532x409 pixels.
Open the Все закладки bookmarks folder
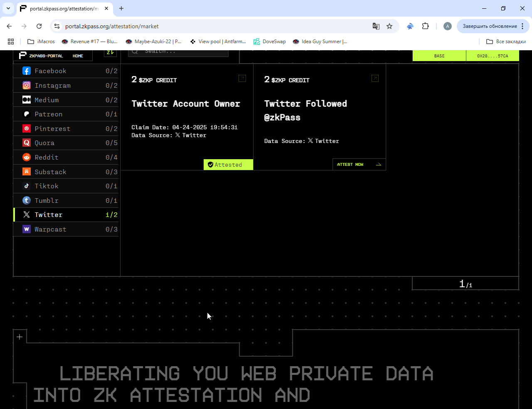506,42
